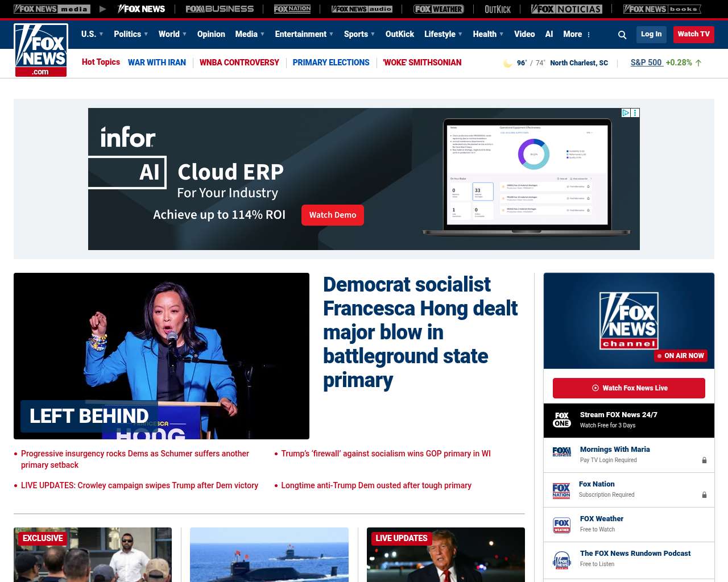Click the Fox News logo in top network bar
The width and height of the screenshot is (728, 582).
tap(141, 9)
